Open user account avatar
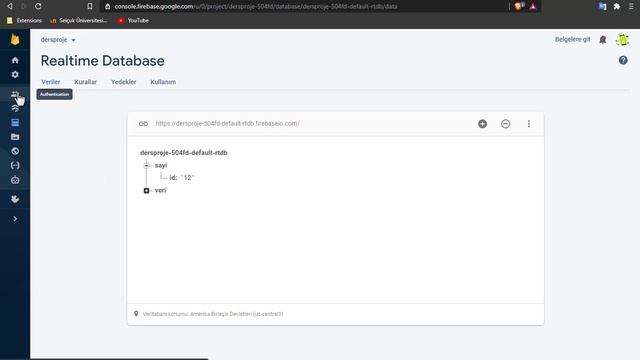 point(622,40)
